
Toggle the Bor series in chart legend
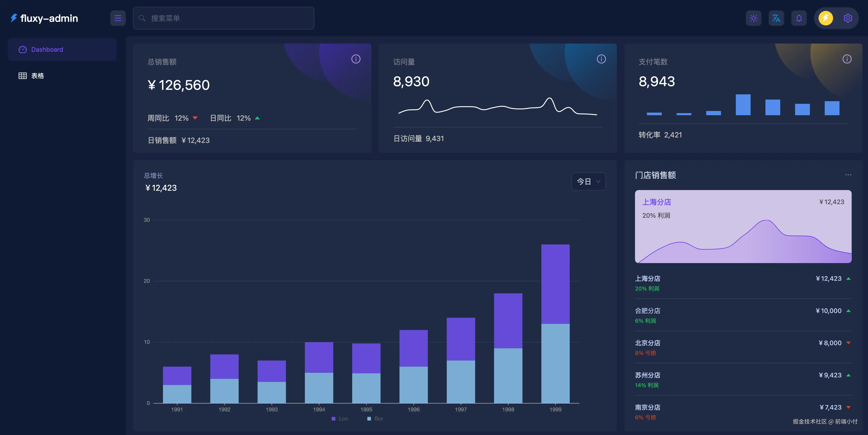click(375, 418)
